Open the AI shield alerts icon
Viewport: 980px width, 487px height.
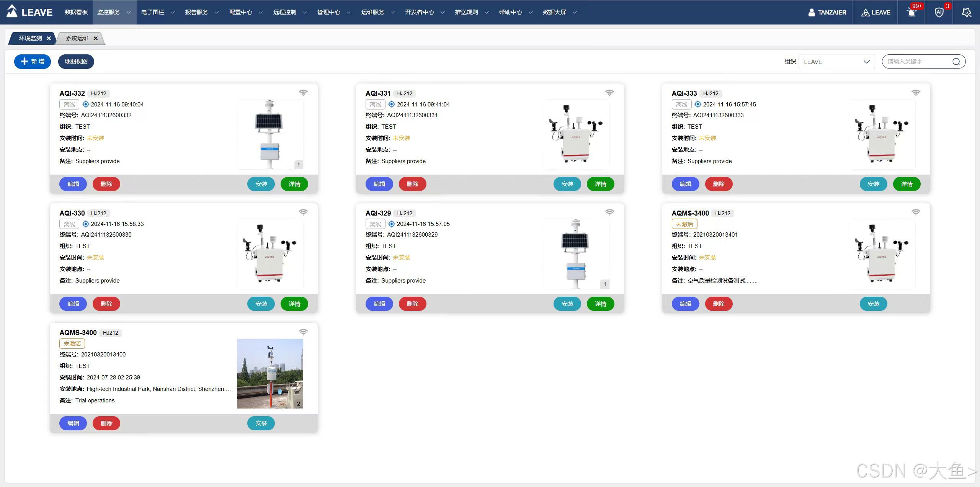(939, 12)
